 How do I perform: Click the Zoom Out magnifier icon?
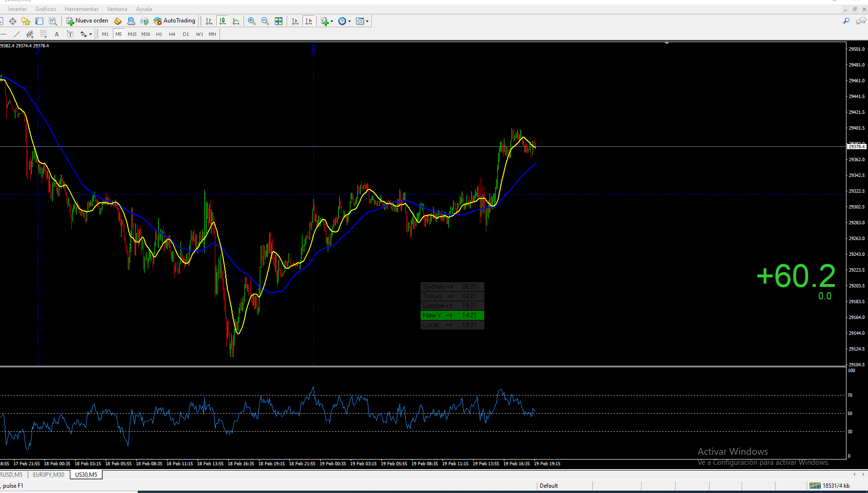coord(265,21)
